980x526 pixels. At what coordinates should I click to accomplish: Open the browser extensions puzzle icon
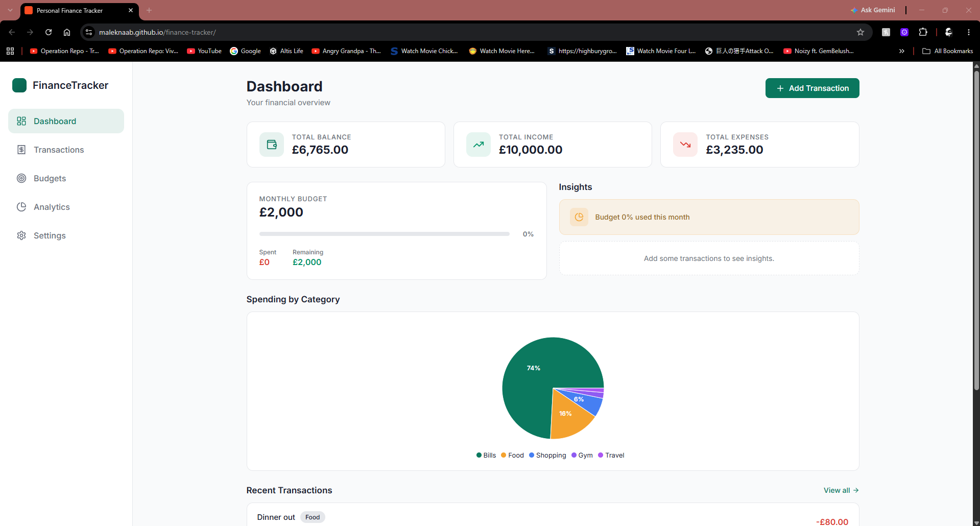tap(923, 32)
